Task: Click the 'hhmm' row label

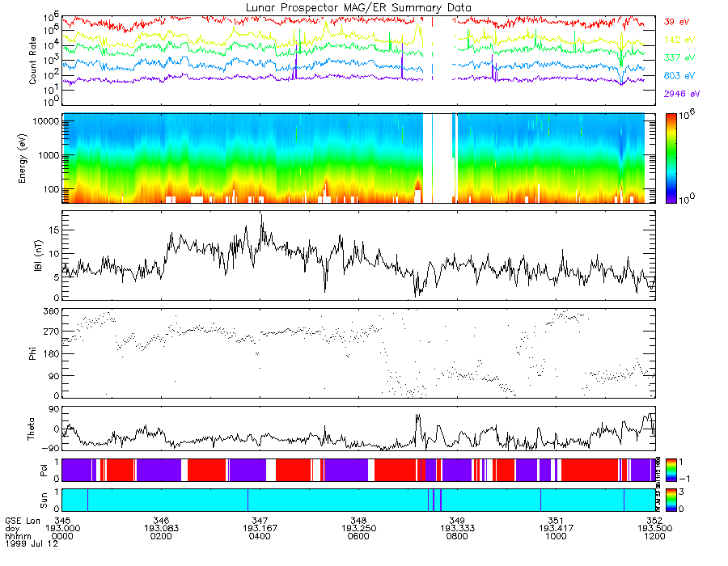Action: point(18,536)
